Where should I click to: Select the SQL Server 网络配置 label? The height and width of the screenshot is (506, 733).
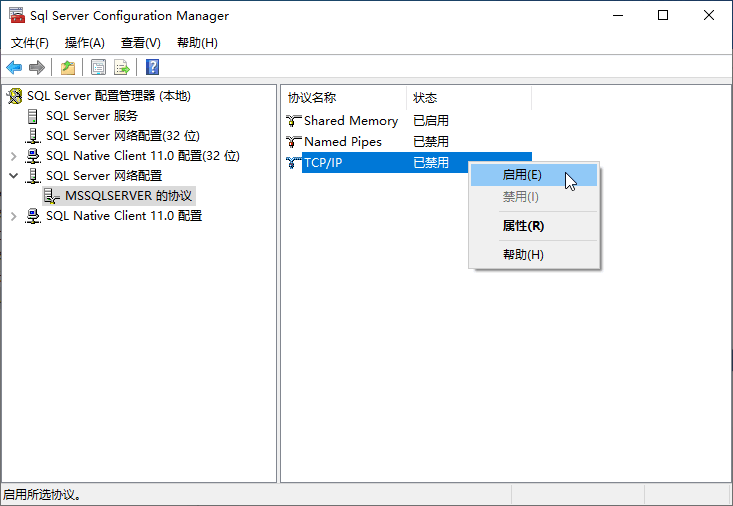click(x=104, y=176)
